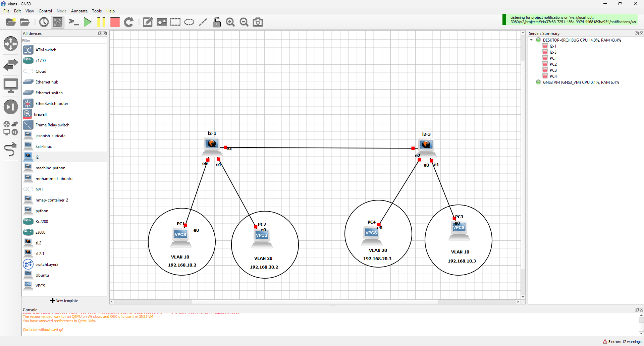
Task: Suspend all nodes yellow pause icon
Action: pos(101,22)
